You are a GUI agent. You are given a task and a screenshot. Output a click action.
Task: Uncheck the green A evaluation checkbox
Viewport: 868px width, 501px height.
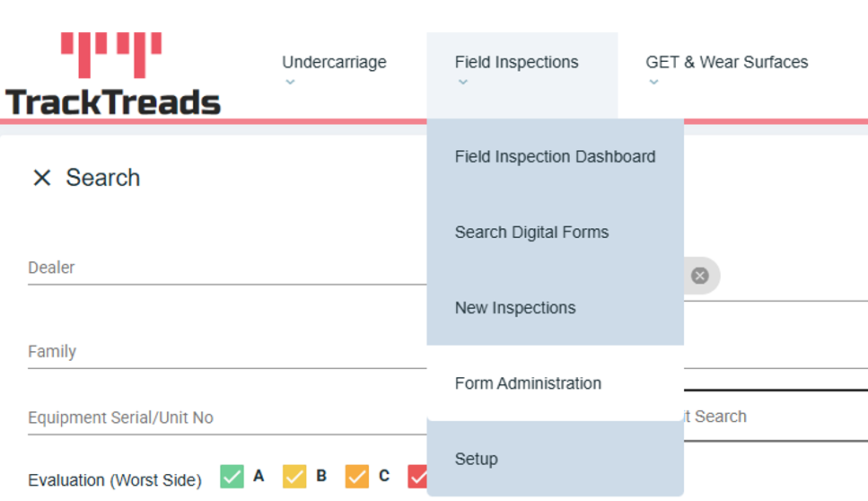(232, 476)
